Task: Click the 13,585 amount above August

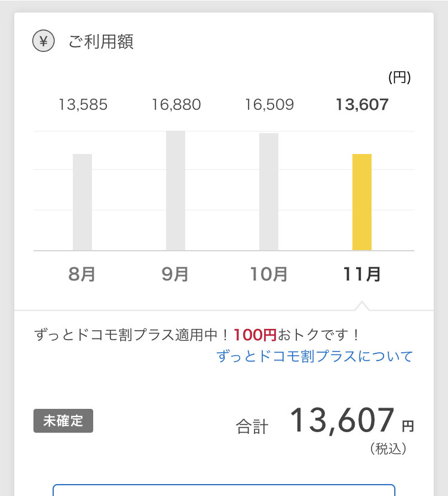Action: tap(83, 104)
